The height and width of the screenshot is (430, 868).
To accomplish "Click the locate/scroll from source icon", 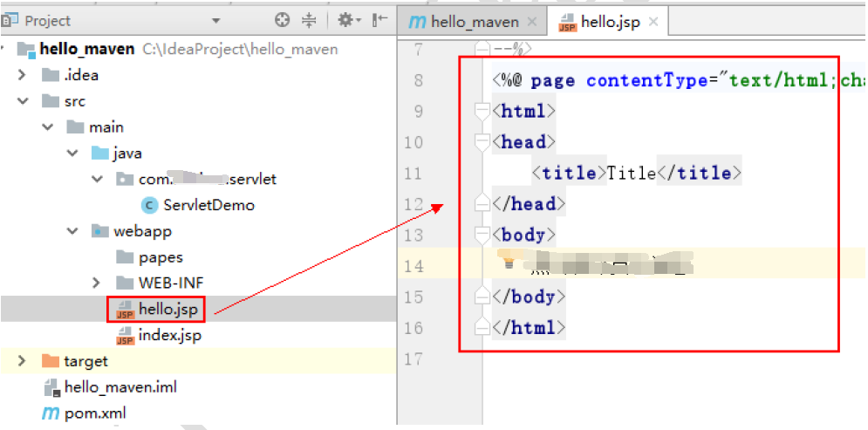I will (x=283, y=20).
